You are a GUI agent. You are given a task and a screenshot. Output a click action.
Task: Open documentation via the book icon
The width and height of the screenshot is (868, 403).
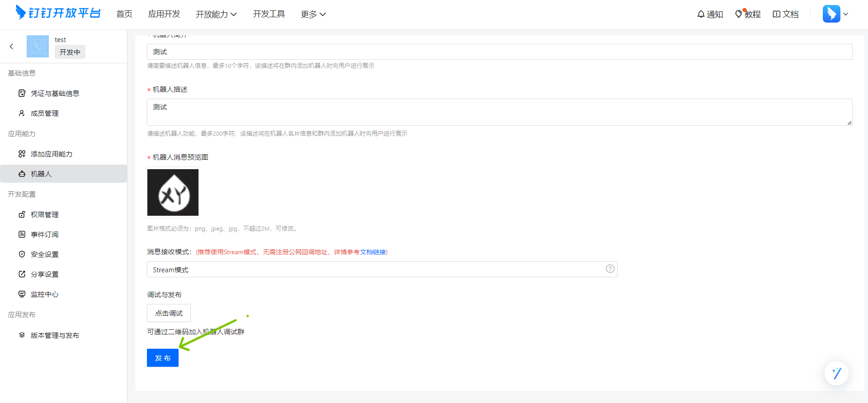(x=777, y=14)
